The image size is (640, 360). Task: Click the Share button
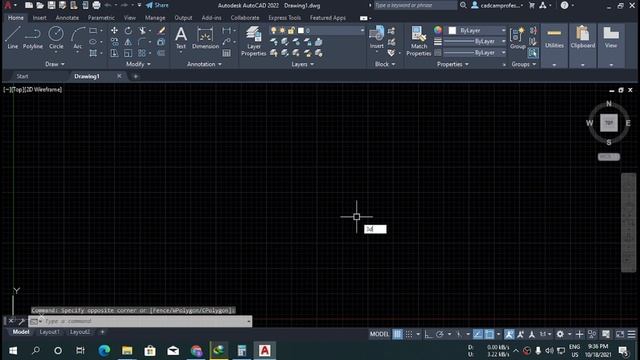(x=157, y=5)
